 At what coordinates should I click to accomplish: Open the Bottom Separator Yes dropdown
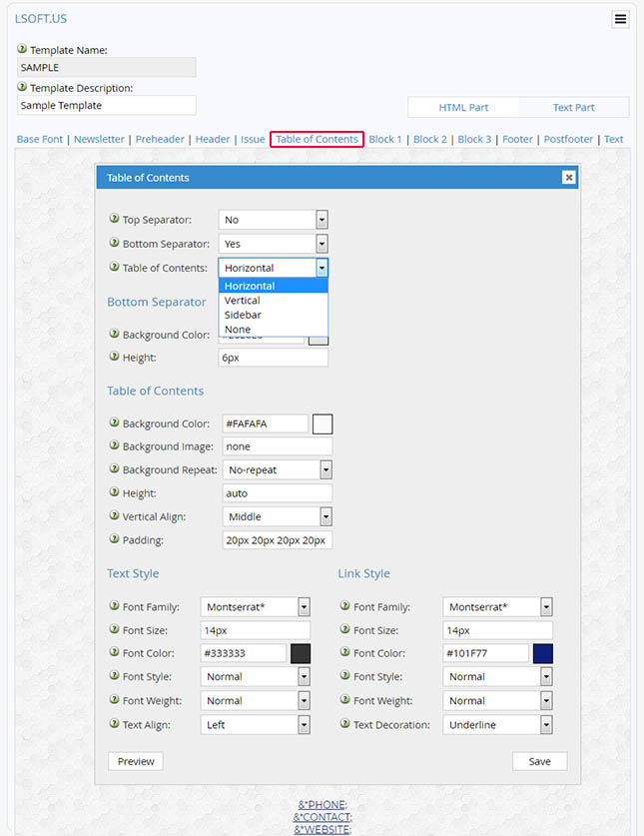[273, 244]
